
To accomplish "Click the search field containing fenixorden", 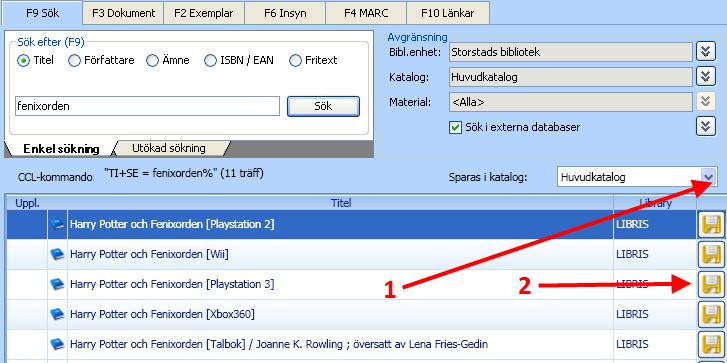I will pyautogui.click(x=147, y=106).
